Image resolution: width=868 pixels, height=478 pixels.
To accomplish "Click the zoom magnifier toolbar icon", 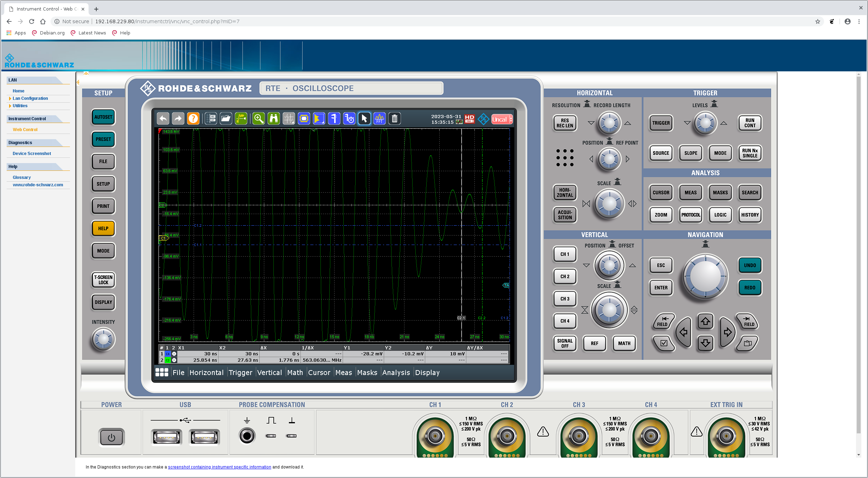I will point(259,119).
